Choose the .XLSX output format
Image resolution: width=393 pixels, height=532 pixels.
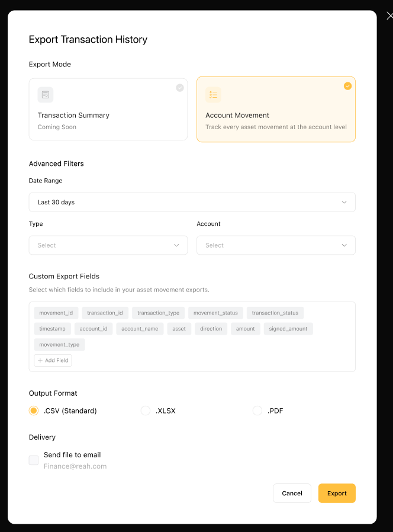tap(146, 411)
